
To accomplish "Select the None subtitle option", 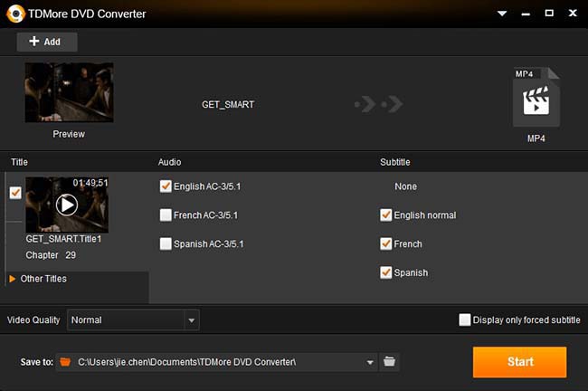I will point(405,186).
